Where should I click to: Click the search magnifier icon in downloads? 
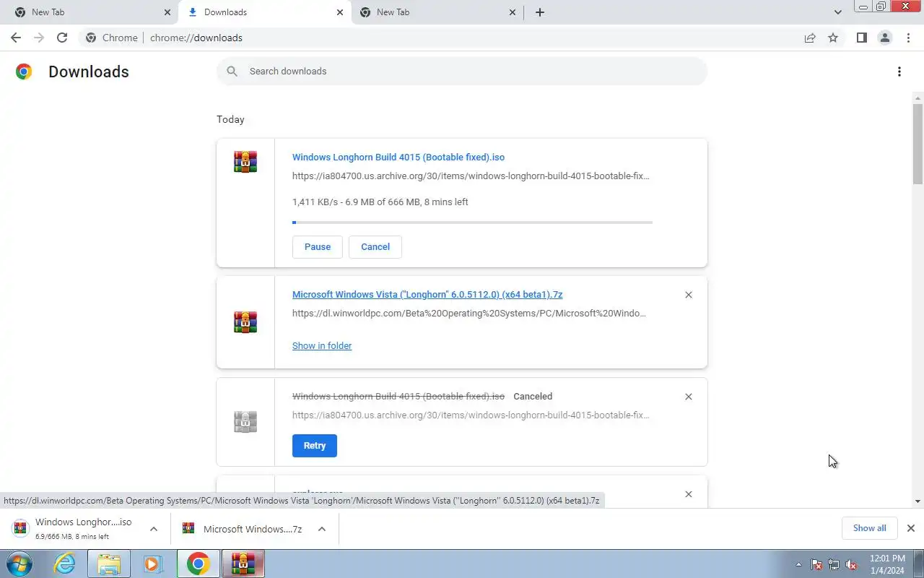pyautogui.click(x=232, y=71)
